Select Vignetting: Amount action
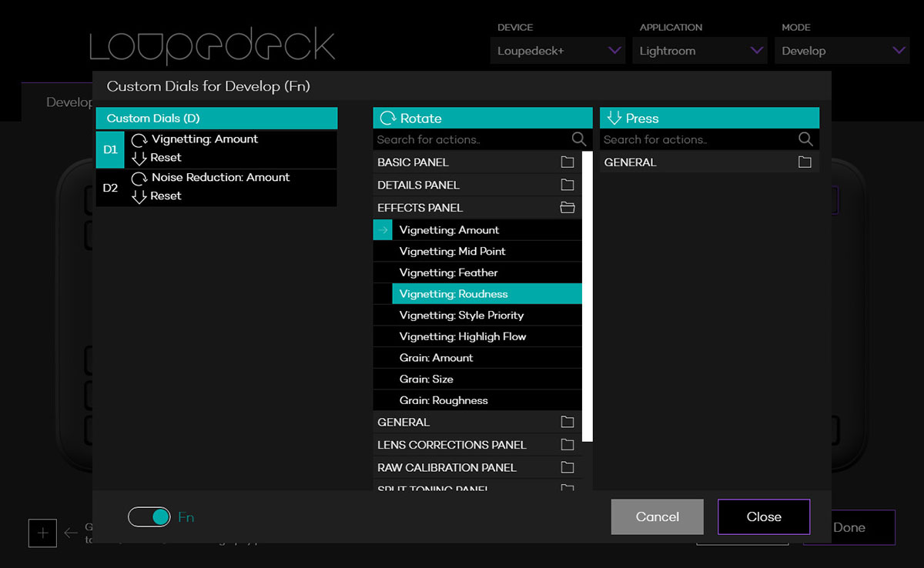This screenshot has width=924, height=568. [487, 230]
